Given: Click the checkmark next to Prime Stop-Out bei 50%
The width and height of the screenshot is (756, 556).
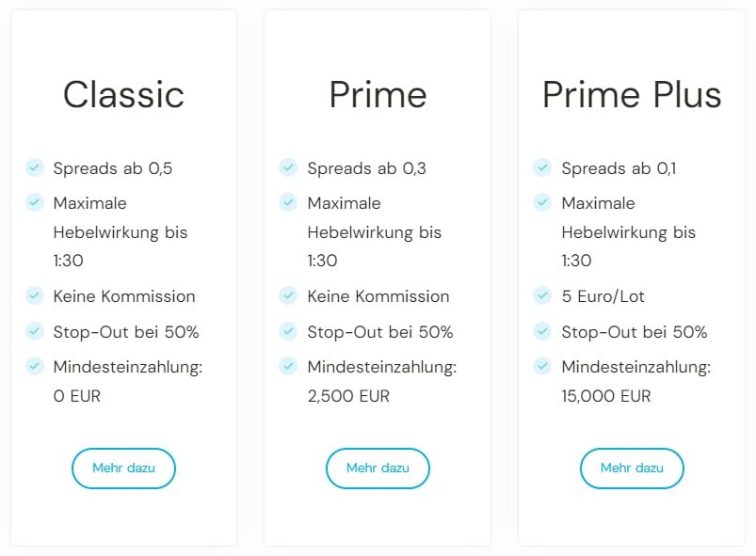Looking at the screenshot, I should (288, 331).
